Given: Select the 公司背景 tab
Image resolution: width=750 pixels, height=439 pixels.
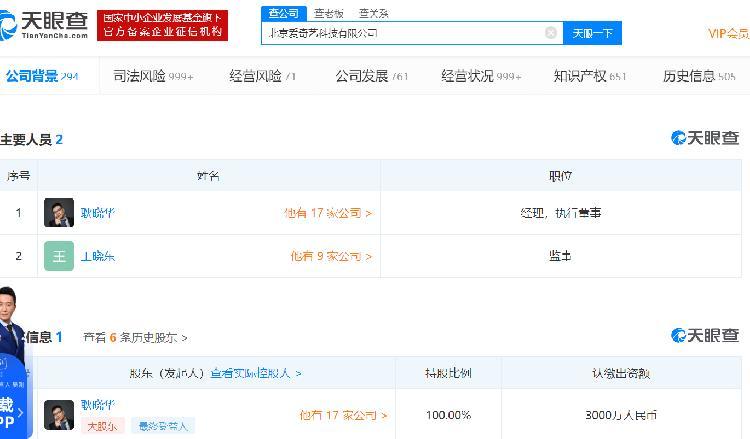Looking at the screenshot, I should tap(42, 76).
